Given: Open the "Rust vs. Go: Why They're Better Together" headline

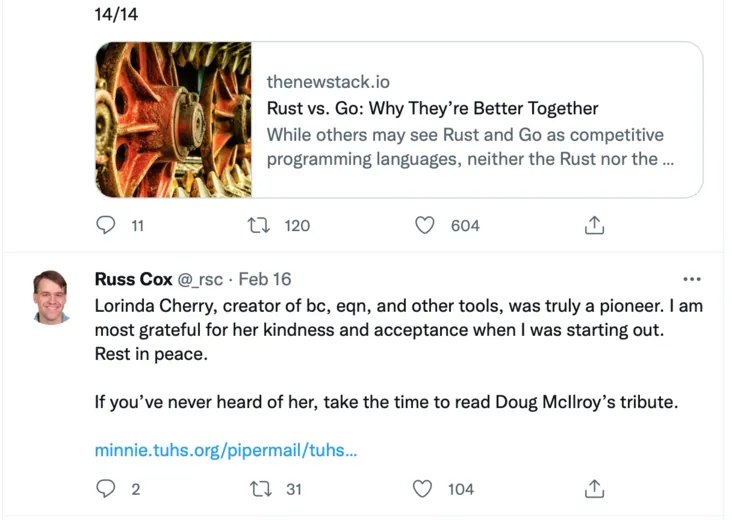Looking at the screenshot, I should (x=432, y=108).
